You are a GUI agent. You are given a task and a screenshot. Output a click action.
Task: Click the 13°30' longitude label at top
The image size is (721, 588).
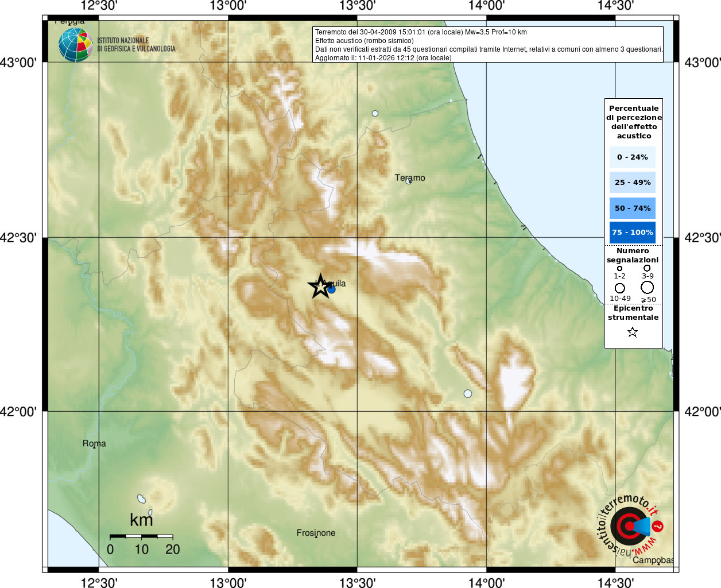pos(357,6)
